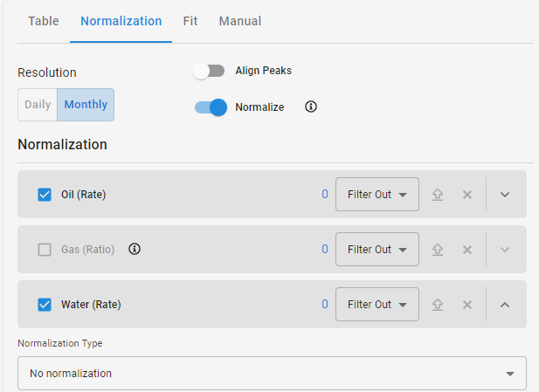539x392 pixels.
Task: Uncheck the Water (Rate) checkbox
Action: (45, 305)
